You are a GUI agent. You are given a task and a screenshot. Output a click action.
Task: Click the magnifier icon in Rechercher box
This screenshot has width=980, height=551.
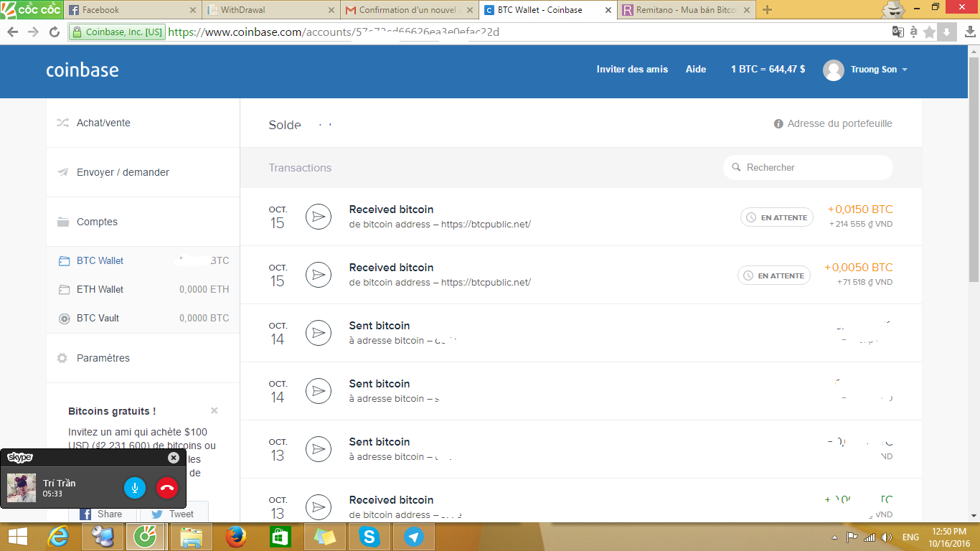tap(736, 167)
